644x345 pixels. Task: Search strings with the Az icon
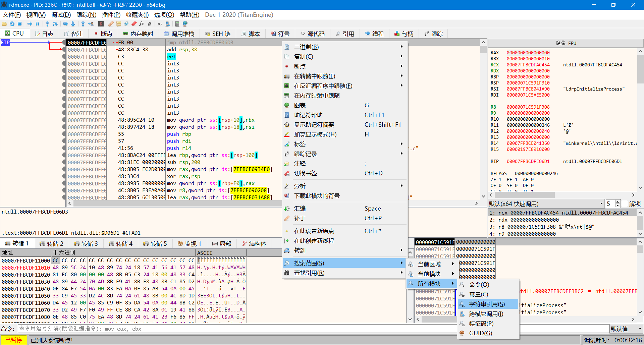(160, 24)
